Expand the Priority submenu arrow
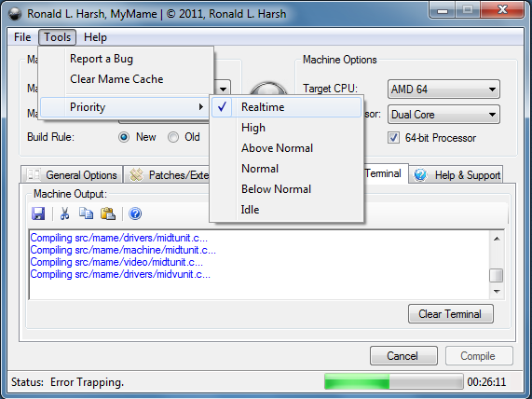This screenshot has height=399, width=532. click(201, 107)
